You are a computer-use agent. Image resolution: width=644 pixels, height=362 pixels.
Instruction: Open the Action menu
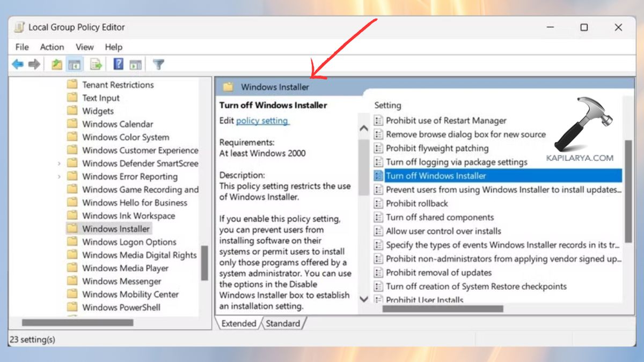52,47
